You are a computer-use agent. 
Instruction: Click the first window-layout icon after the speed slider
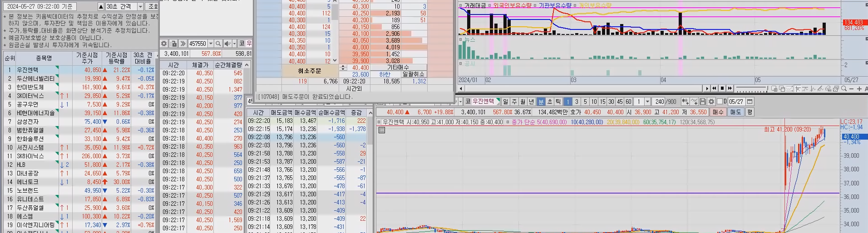pyautogui.click(x=774, y=89)
